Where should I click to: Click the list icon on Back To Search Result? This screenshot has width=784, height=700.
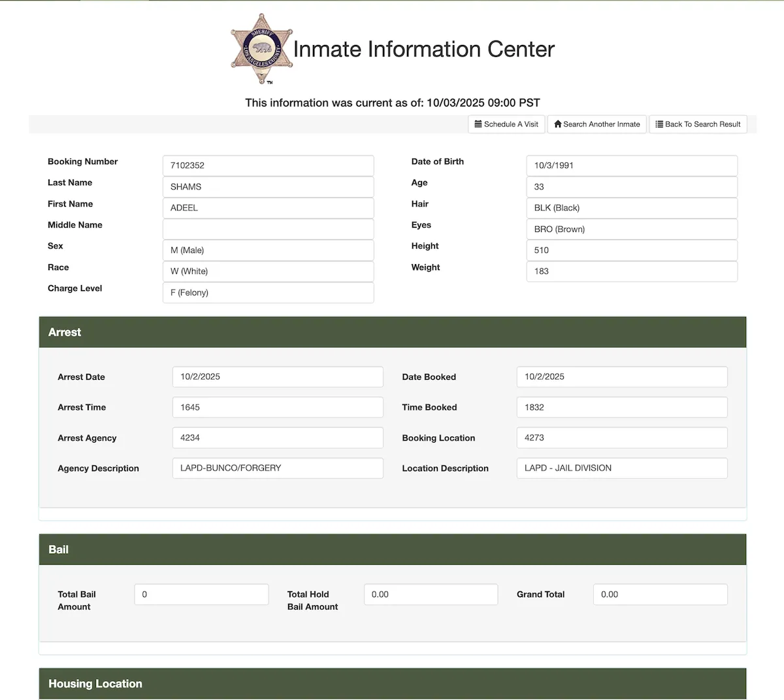click(x=659, y=124)
